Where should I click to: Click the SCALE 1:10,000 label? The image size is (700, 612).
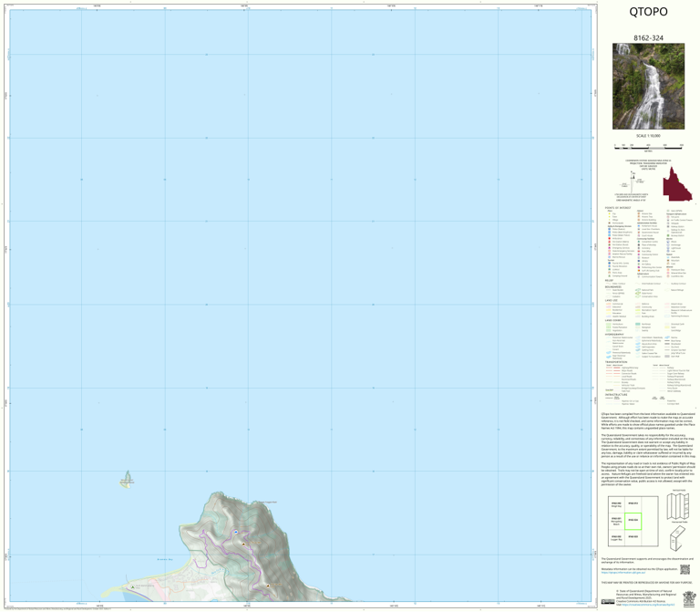(x=648, y=136)
